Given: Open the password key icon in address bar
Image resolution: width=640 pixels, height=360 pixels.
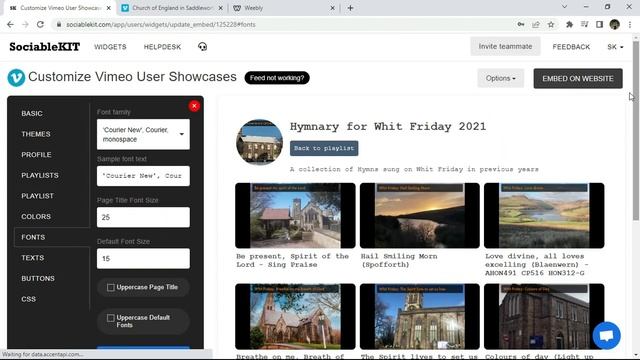Looking at the screenshot, I should tap(521, 24).
